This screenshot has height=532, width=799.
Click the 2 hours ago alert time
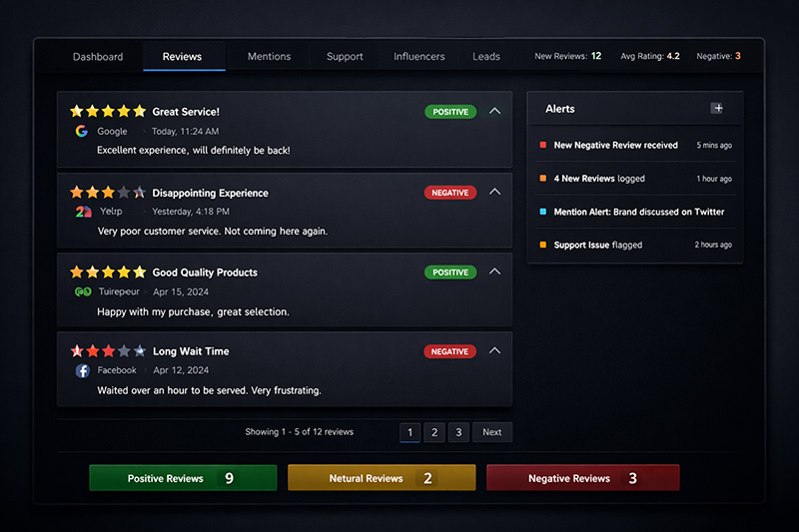pyautogui.click(x=713, y=245)
